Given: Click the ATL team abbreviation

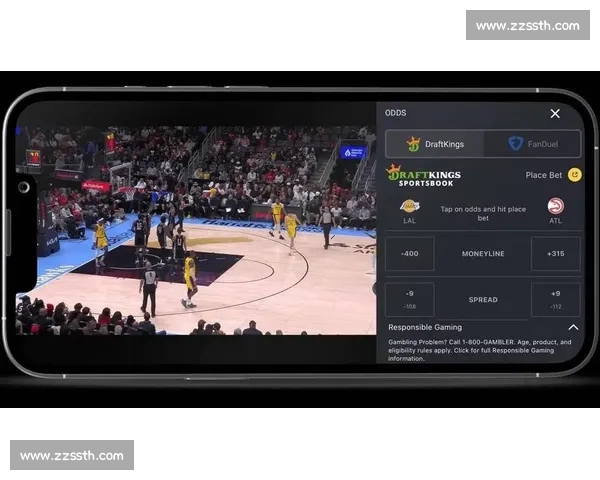Looking at the screenshot, I should 555,221.
